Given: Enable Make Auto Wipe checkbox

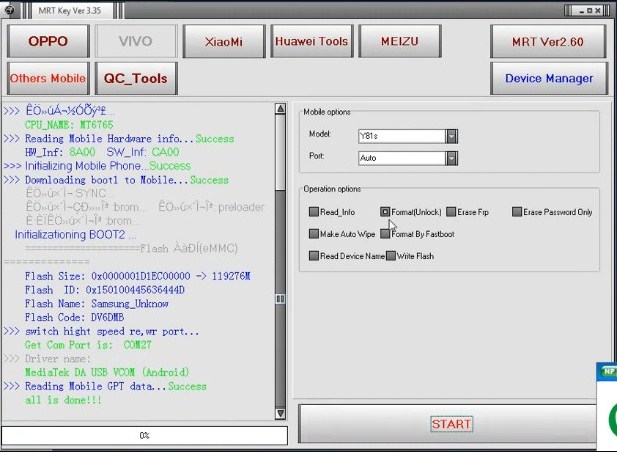Looking at the screenshot, I should [x=314, y=234].
